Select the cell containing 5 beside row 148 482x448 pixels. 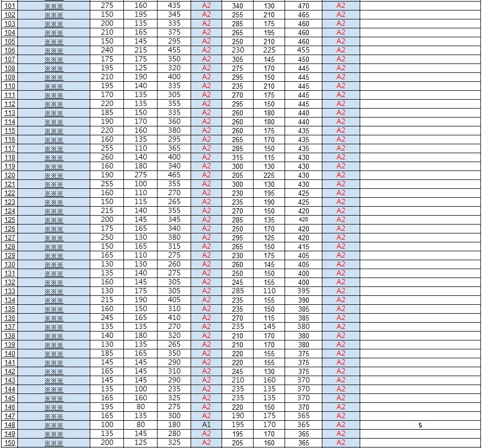click(x=420, y=425)
